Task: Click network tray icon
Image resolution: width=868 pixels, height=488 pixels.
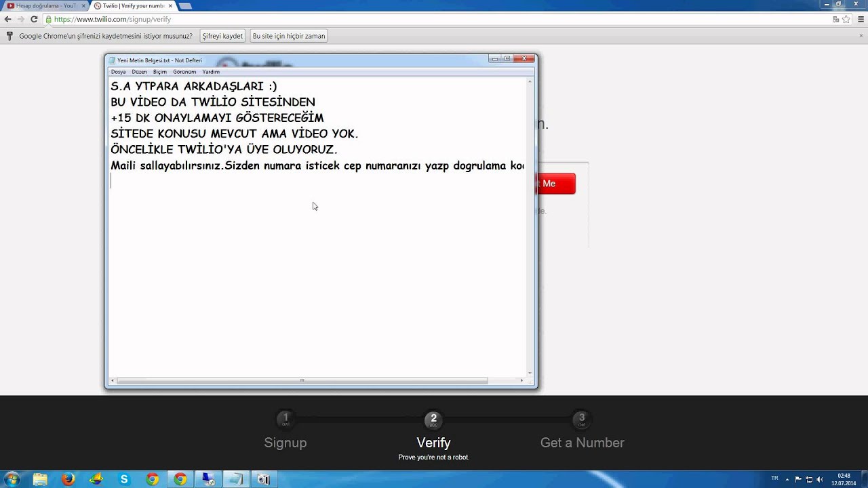Action: (808, 479)
